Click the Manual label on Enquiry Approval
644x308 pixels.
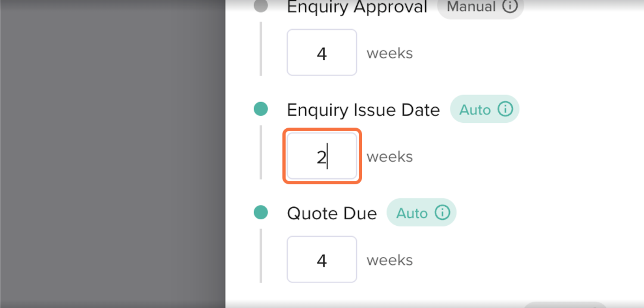pyautogui.click(x=471, y=6)
